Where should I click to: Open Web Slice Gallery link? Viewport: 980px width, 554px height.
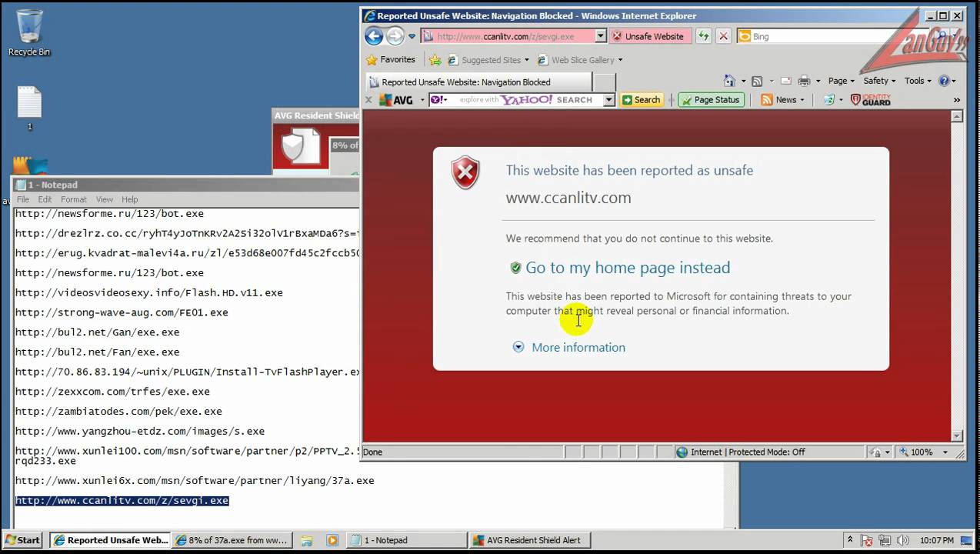point(580,60)
